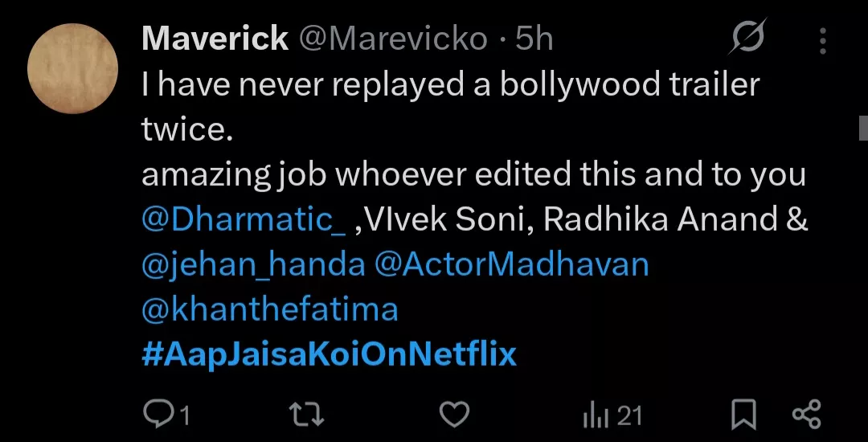This screenshot has height=442, width=868.
Task: Click the scrollbar marker on the right edge
Action: point(863,128)
